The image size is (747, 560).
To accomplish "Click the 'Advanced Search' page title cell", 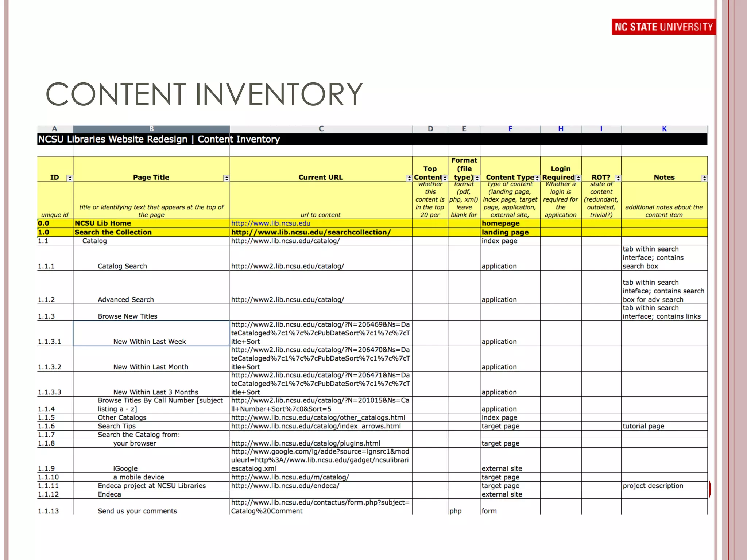I will click(x=151, y=287).
